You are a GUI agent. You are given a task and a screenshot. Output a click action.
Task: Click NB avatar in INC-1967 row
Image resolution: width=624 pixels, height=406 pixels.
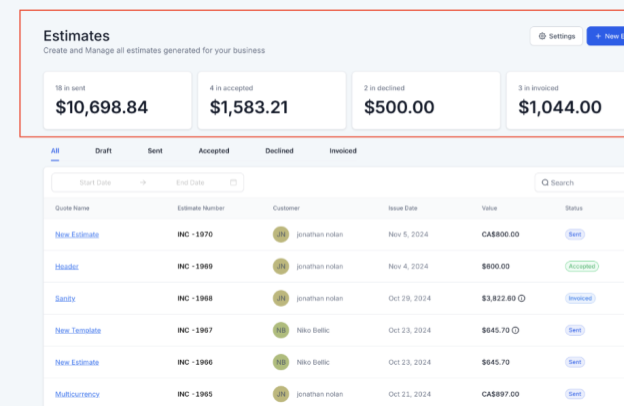(x=281, y=330)
